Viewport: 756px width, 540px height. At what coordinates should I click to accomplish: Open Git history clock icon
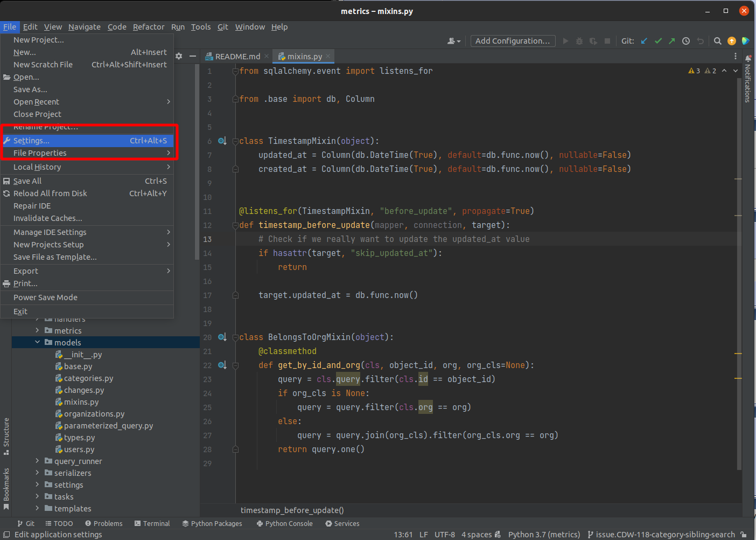[x=686, y=41]
